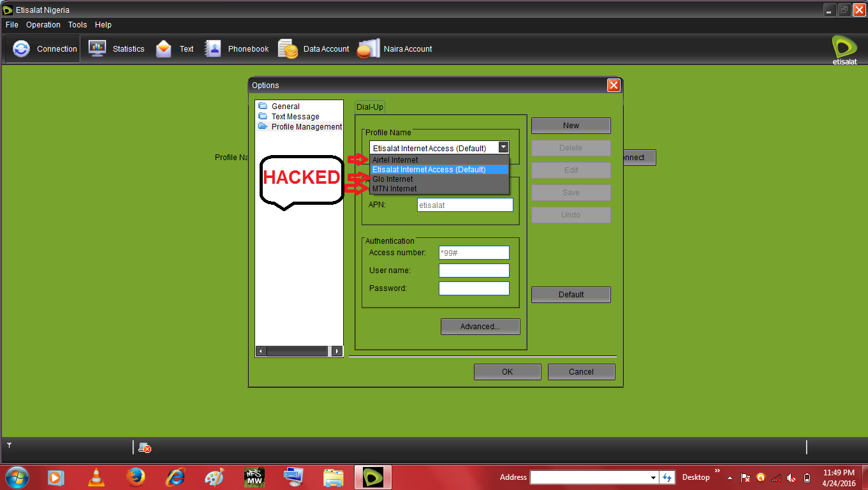
Task: Click the taskbar Address input box
Action: [x=589, y=477]
